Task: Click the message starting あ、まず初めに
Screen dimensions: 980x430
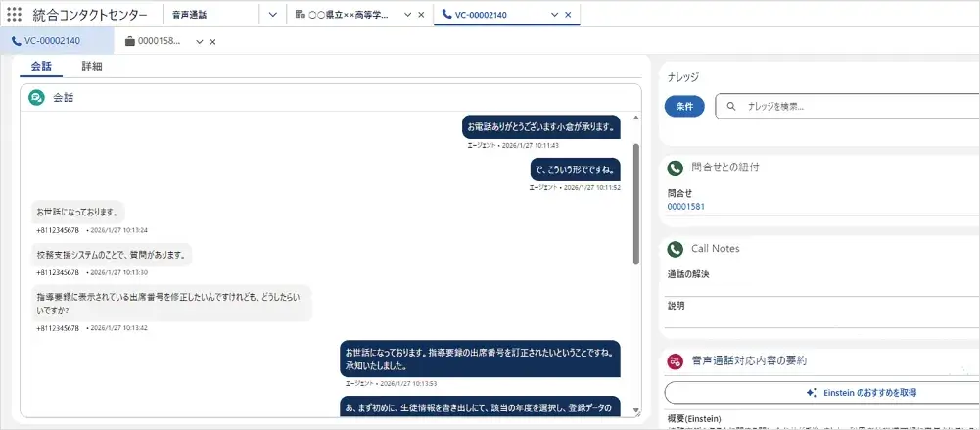Action: pyautogui.click(x=480, y=407)
